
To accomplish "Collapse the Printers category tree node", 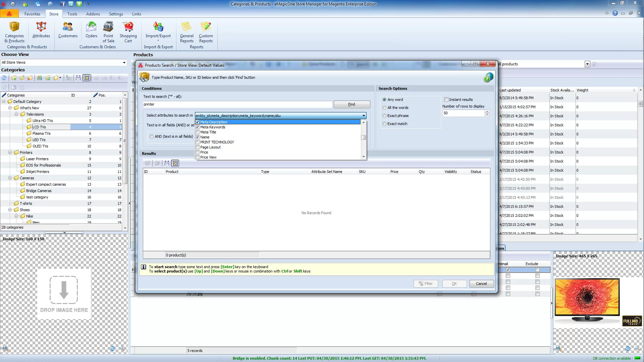I will [10, 153].
